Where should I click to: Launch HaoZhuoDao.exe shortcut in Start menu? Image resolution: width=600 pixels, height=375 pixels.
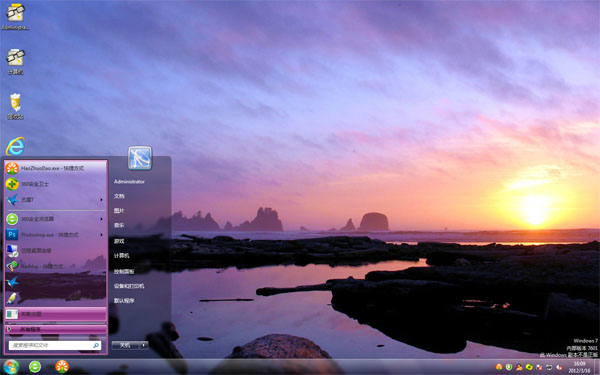pos(56,168)
